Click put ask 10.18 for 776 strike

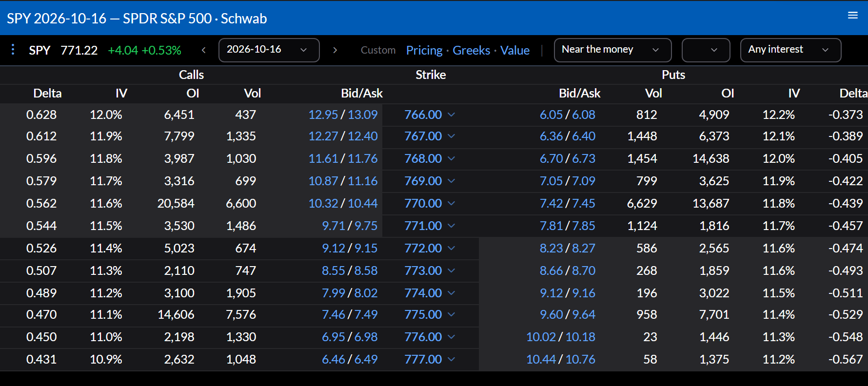click(x=580, y=337)
